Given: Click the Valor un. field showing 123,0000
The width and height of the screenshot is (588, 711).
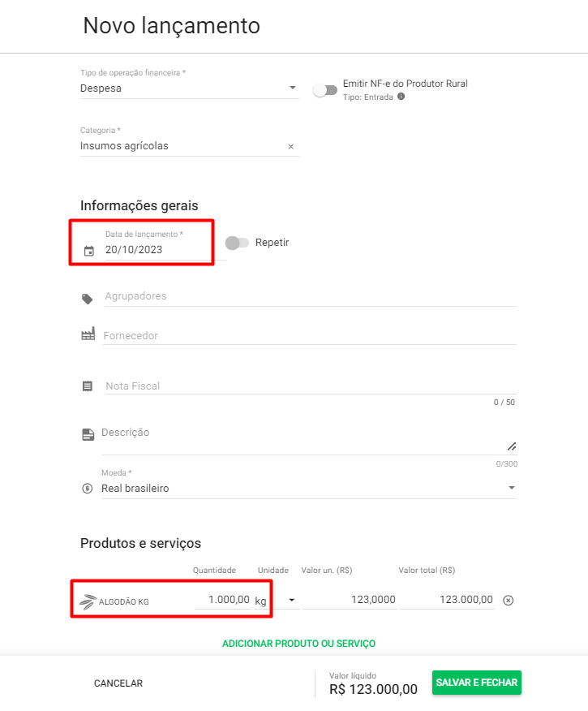Looking at the screenshot, I should 350,600.
